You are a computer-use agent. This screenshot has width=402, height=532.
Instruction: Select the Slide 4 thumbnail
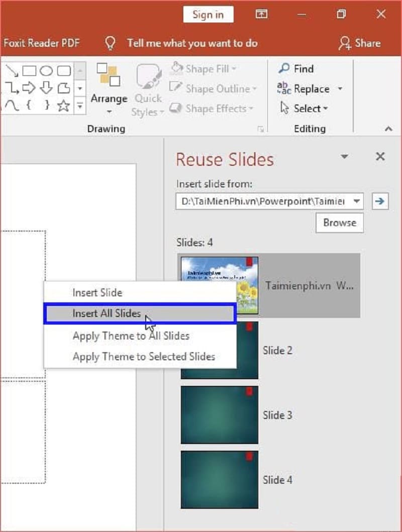(x=220, y=479)
